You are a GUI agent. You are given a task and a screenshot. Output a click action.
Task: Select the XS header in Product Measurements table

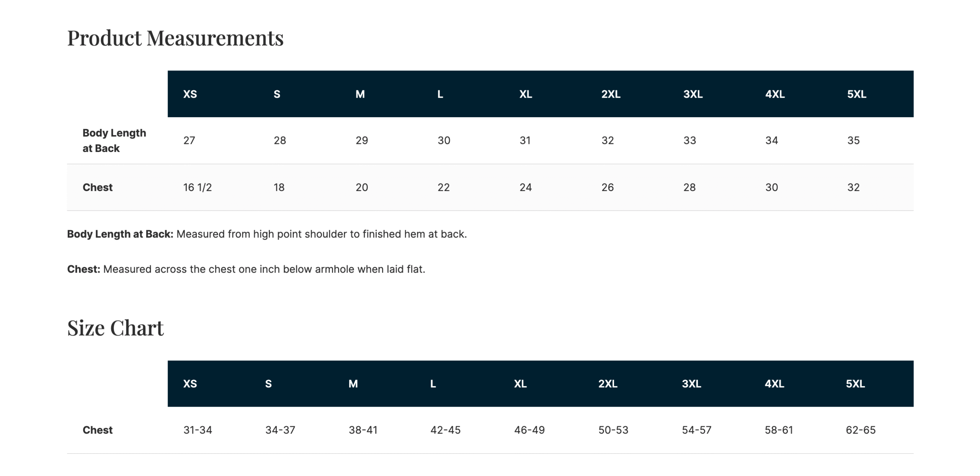point(190,94)
